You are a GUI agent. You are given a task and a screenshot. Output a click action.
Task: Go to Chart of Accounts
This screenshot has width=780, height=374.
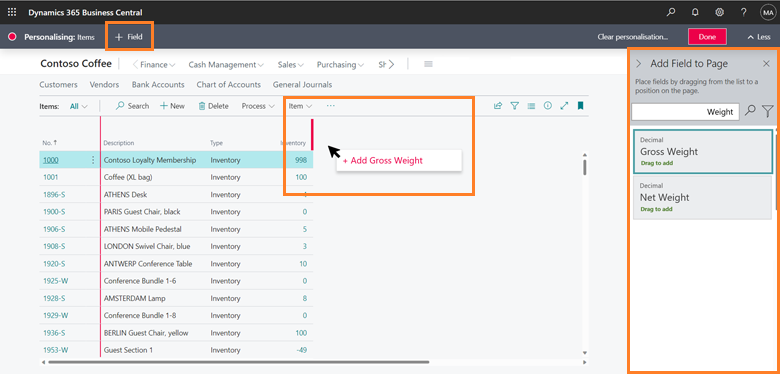pos(229,85)
